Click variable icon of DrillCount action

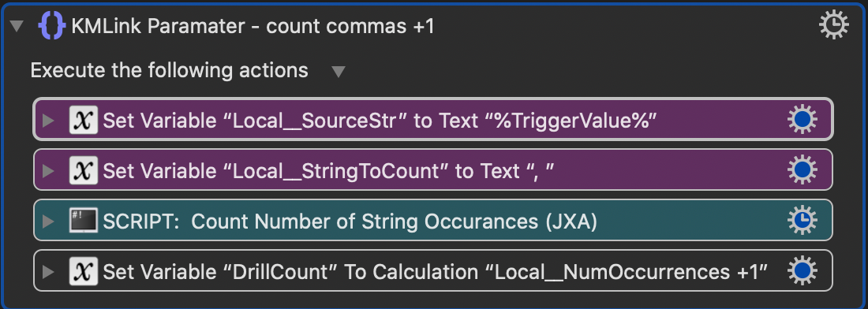click(x=84, y=271)
